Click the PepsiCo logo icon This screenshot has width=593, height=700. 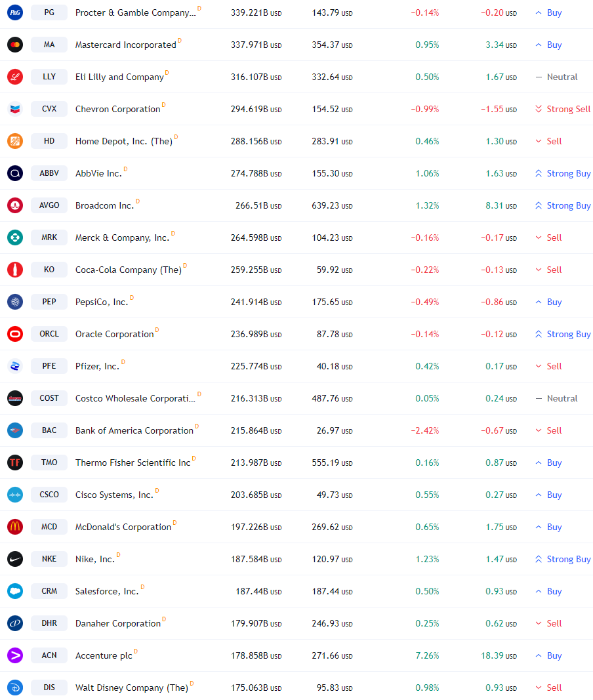[x=15, y=302]
